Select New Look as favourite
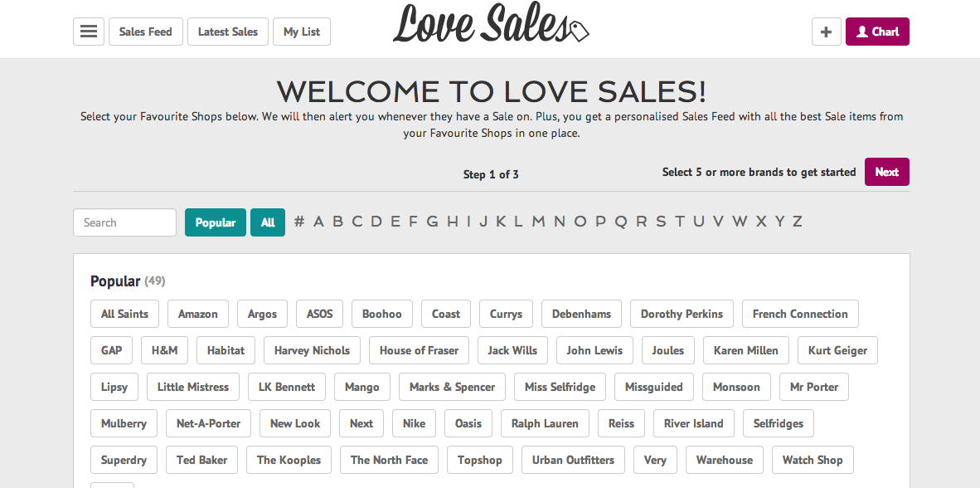980x488 pixels. (295, 423)
